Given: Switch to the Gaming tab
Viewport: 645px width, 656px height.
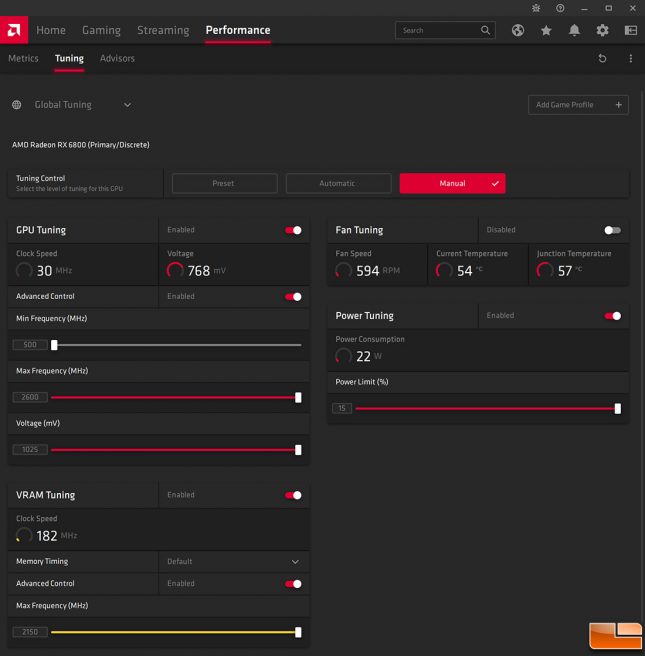Looking at the screenshot, I should 101,30.
